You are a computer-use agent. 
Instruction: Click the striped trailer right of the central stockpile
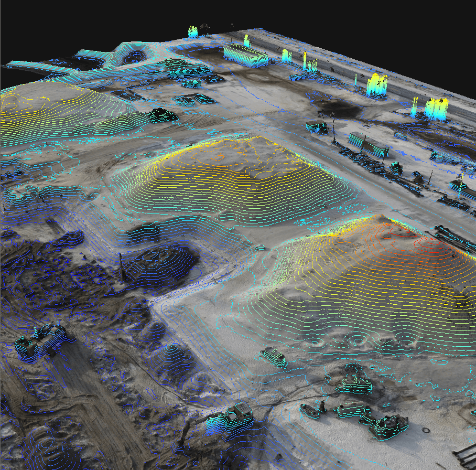pyautogui.click(x=369, y=144)
